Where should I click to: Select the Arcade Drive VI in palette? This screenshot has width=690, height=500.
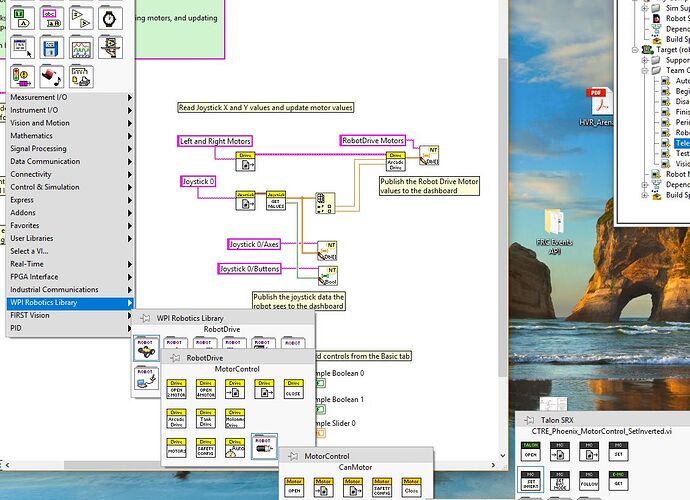pos(176,419)
